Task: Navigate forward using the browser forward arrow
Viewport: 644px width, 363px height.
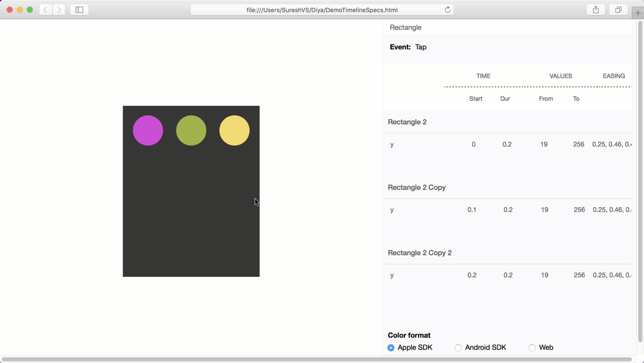Action: [x=59, y=9]
